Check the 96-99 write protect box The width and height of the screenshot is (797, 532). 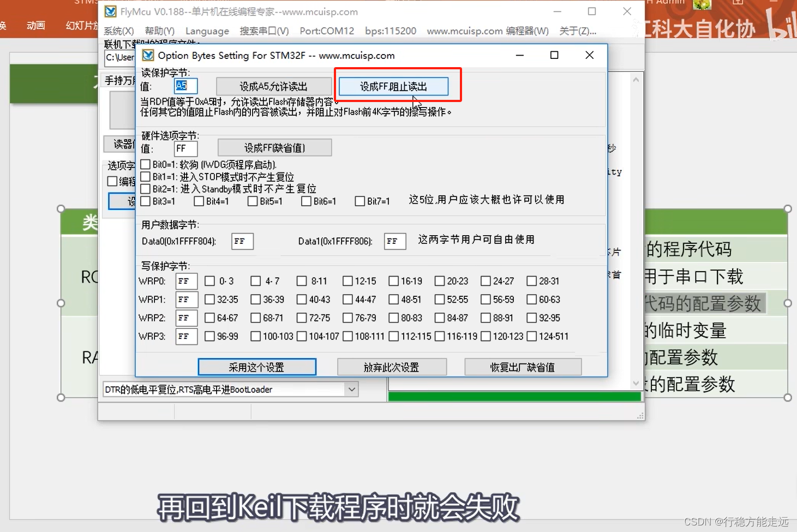209,336
